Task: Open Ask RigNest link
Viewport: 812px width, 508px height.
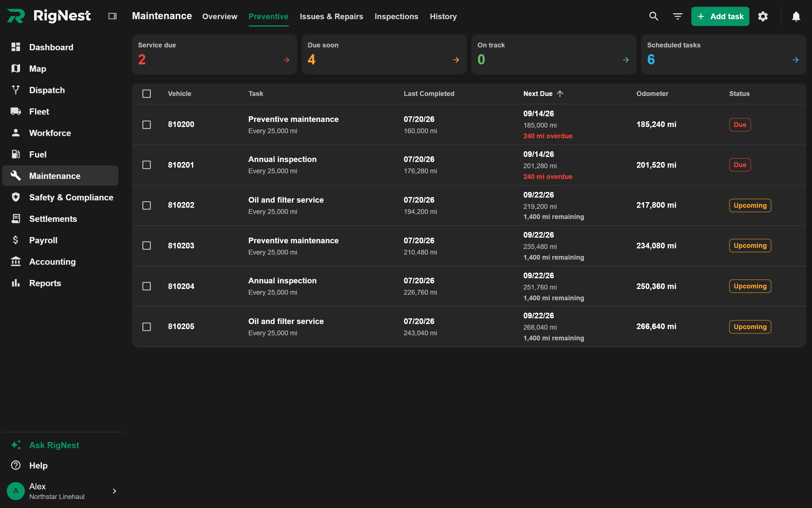Action: tap(54, 445)
